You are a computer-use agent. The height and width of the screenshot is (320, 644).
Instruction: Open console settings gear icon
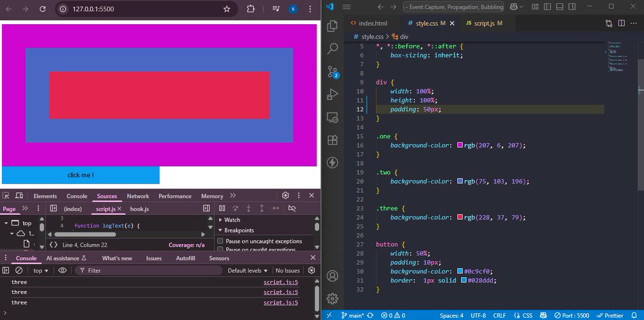(x=311, y=271)
